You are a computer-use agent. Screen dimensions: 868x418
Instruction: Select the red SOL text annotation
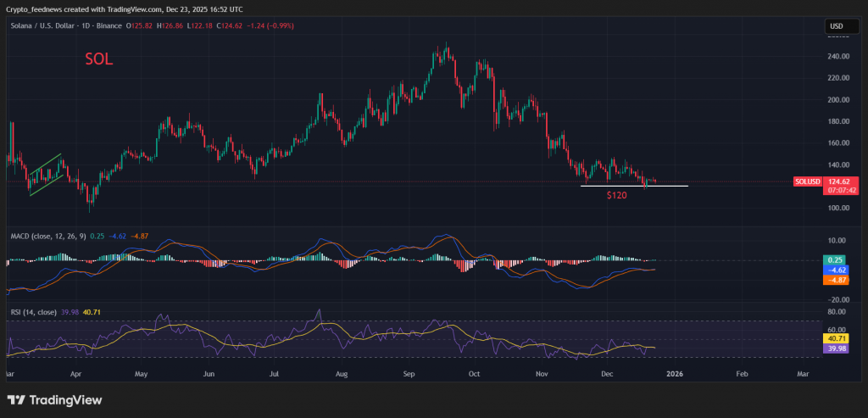click(x=98, y=60)
